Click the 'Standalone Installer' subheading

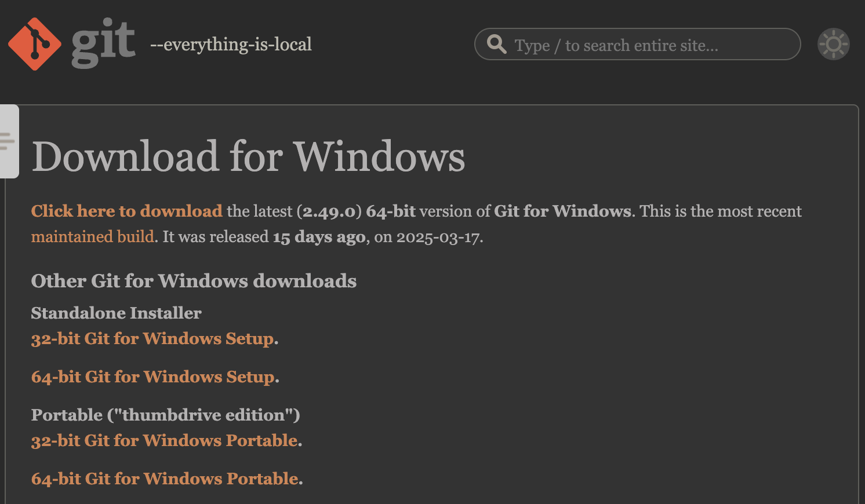pos(116,313)
